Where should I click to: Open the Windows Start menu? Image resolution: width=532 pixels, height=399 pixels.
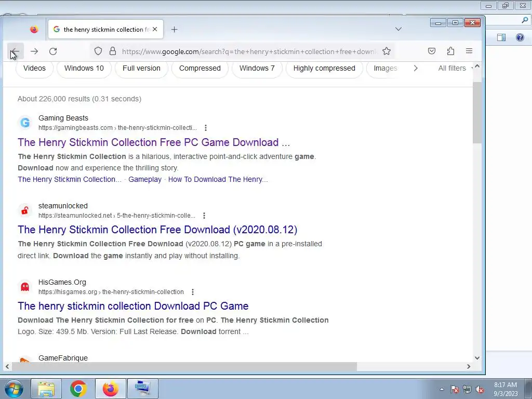14,389
